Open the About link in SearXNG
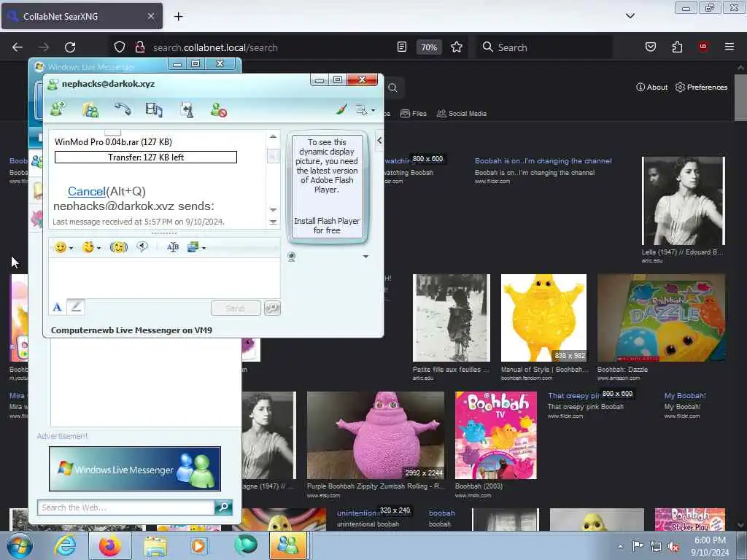The width and height of the screenshot is (747, 560). point(651,87)
